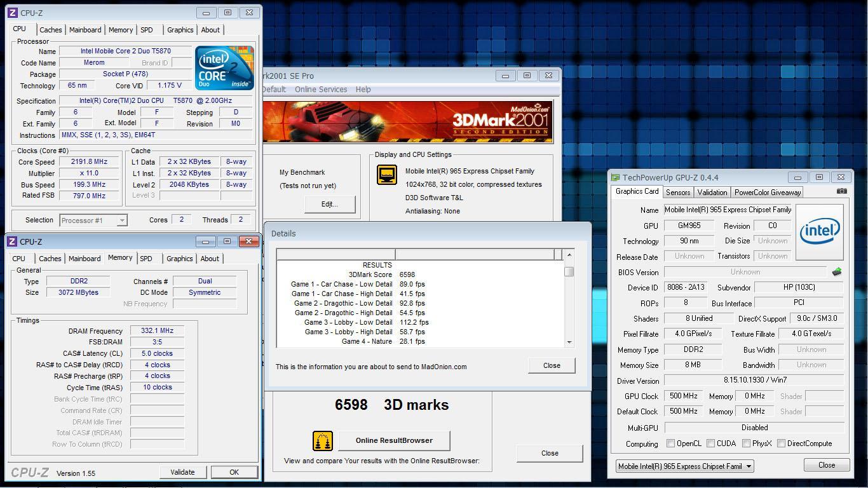Click the FSB:DRAM 3:5 value
Screen dimensions: 868x488
click(158, 342)
